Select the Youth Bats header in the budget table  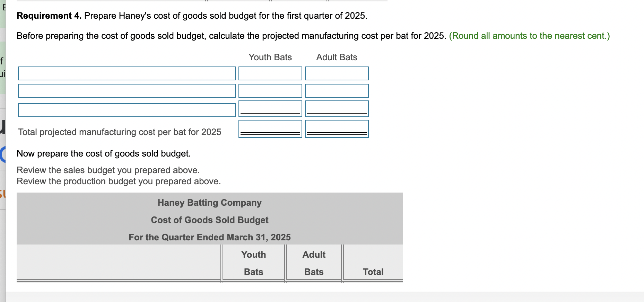[x=253, y=263]
